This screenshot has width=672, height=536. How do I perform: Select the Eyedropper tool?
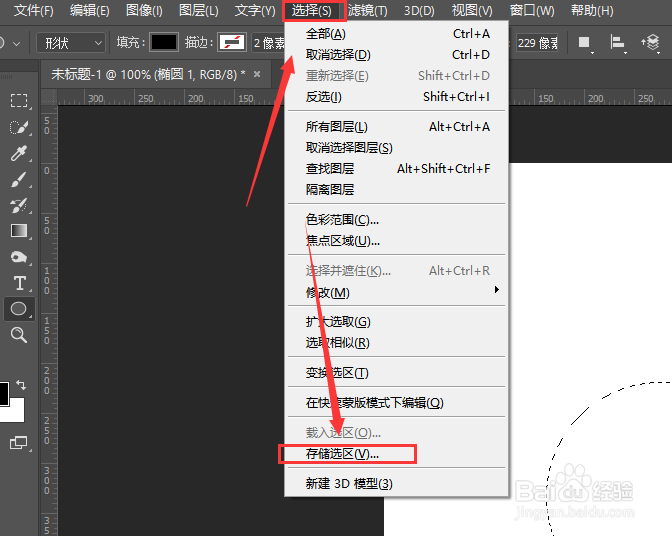pos(19,153)
